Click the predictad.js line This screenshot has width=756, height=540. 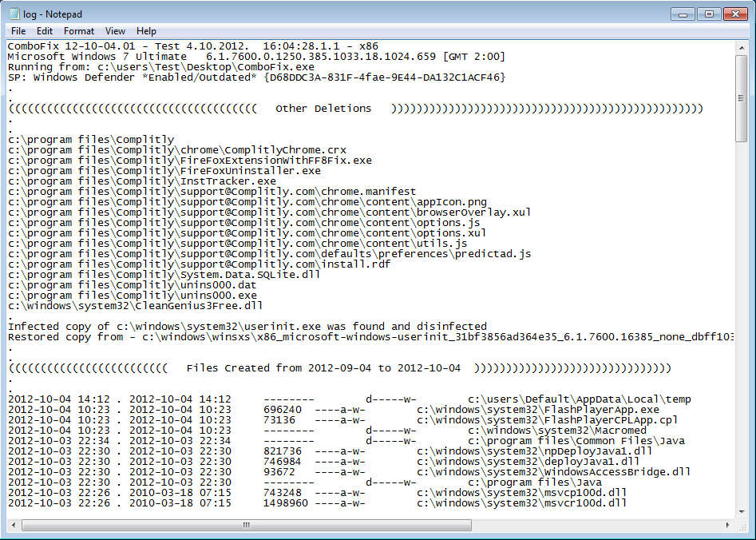coord(269,254)
